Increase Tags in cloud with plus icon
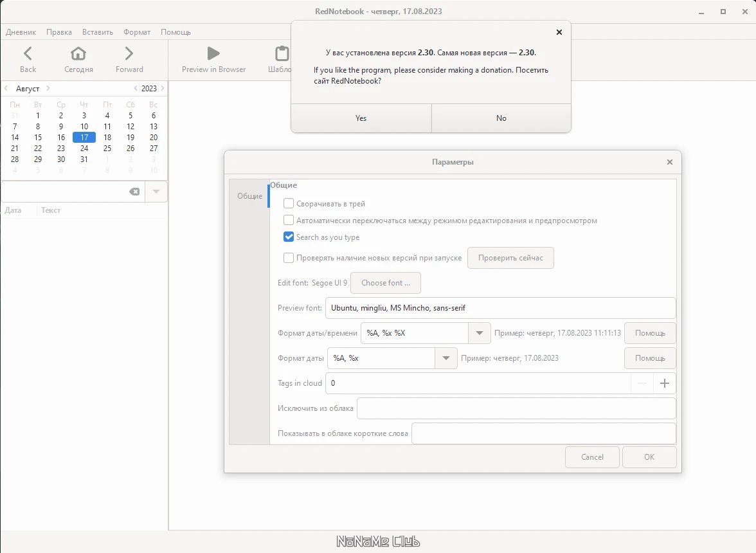 click(665, 383)
